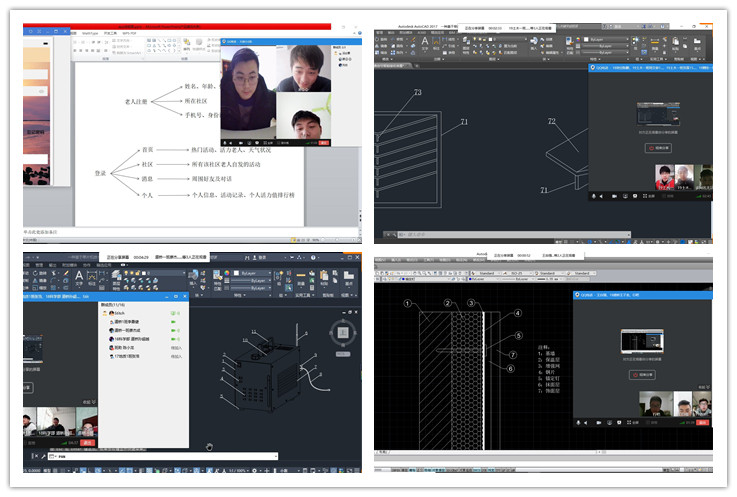Click the ViewCube in the 3D AutoCAD viewport

tap(343, 332)
